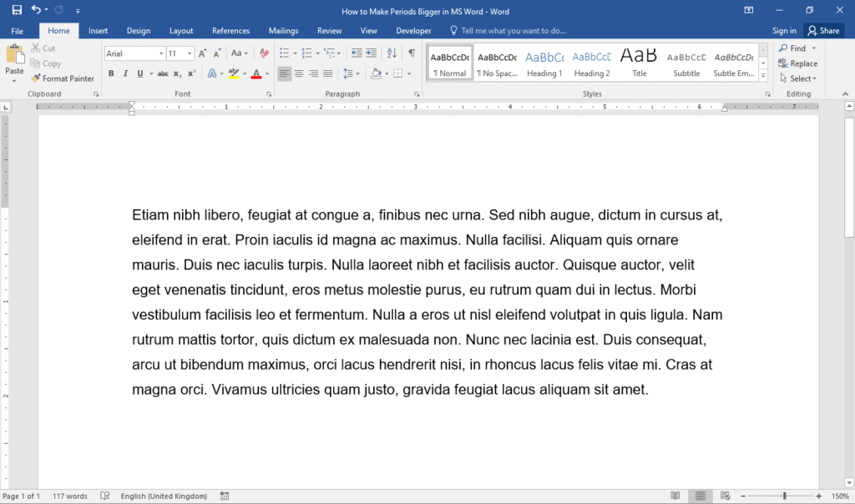Viewport: 855px width, 504px height.
Task: Toggle bold formatting
Action: [x=111, y=73]
